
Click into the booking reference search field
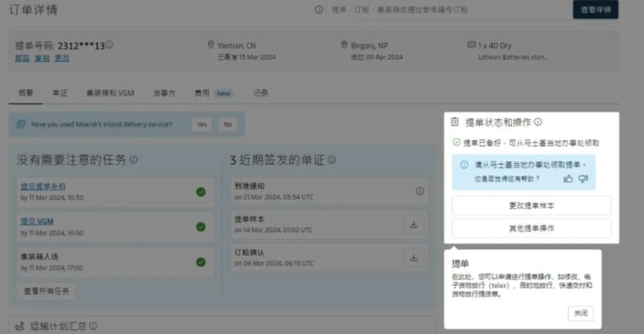(447, 10)
